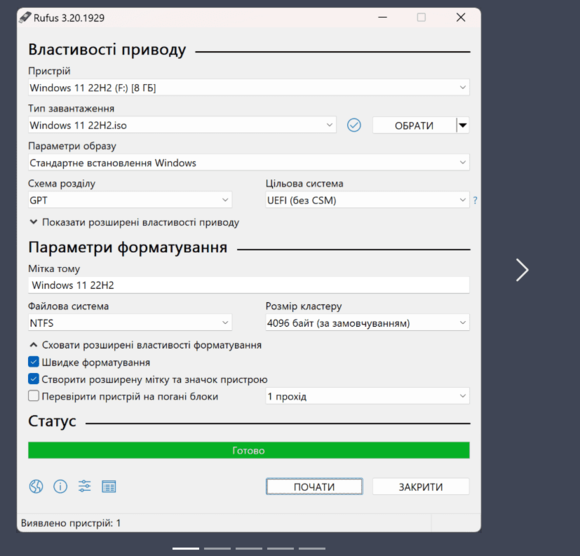Expand Показати розширені властивості приводу
The image size is (580, 556).
pos(134,222)
